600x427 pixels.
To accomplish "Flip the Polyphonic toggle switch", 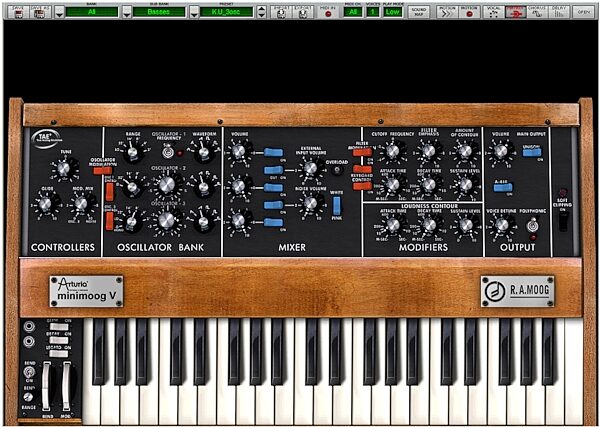I will (x=531, y=226).
